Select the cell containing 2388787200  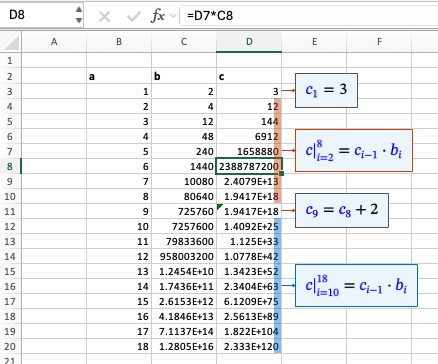[x=249, y=166]
